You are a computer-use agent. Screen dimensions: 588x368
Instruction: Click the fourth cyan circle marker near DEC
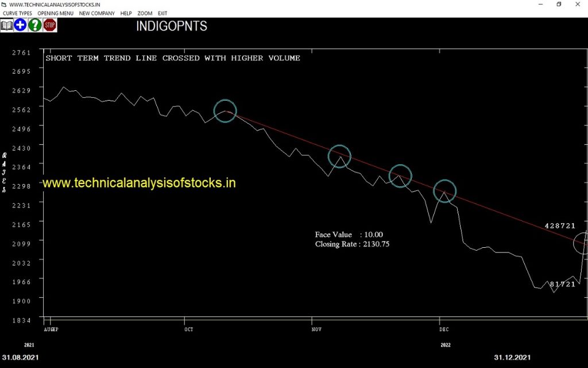(x=444, y=191)
